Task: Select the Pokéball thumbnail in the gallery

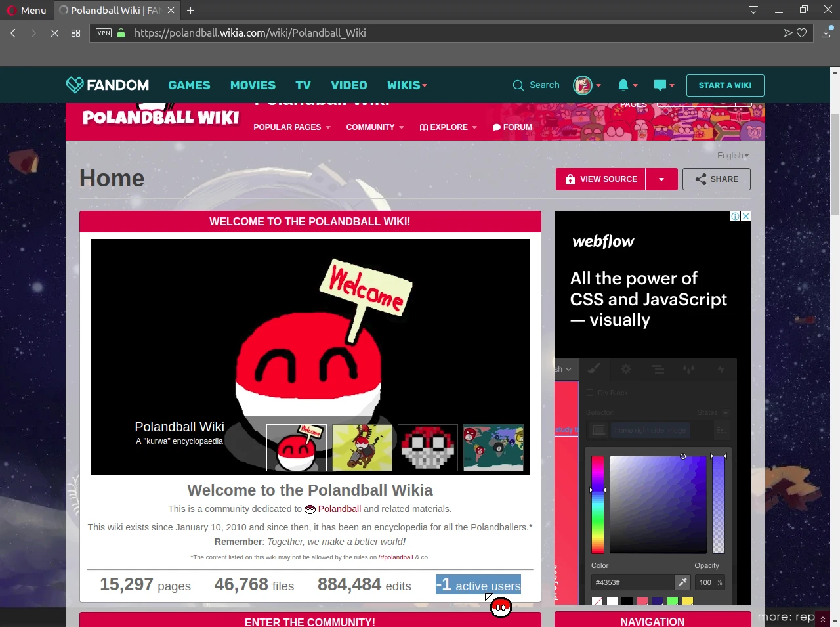Action: coord(427,448)
